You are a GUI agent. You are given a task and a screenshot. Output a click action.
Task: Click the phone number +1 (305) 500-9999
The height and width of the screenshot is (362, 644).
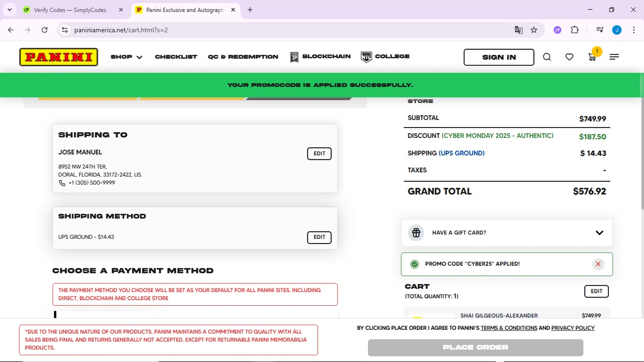[92, 183]
